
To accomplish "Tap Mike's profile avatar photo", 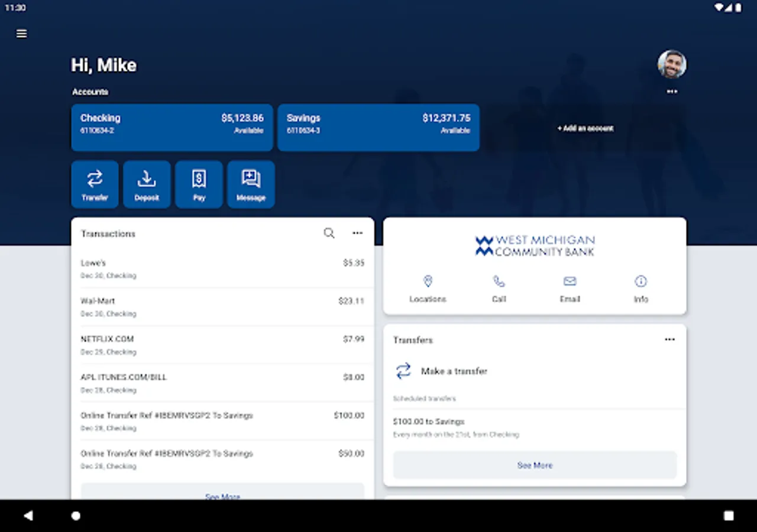I will pyautogui.click(x=672, y=64).
